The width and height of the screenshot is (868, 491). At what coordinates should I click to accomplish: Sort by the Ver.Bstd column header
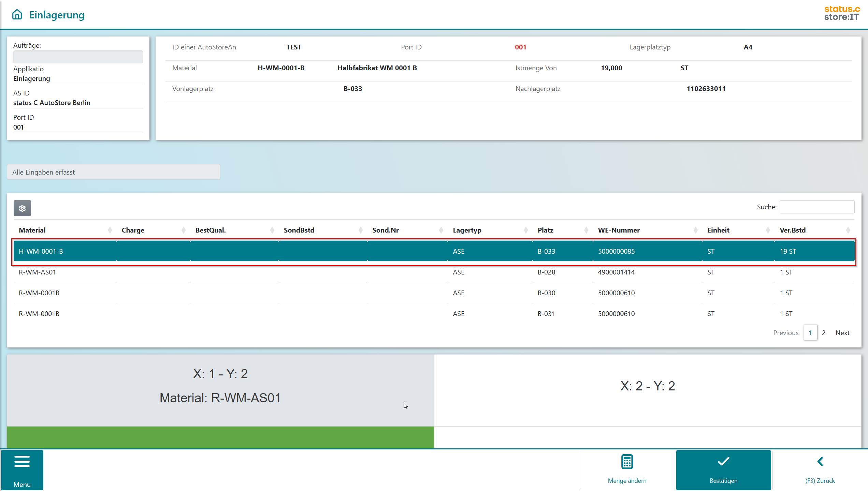point(792,230)
